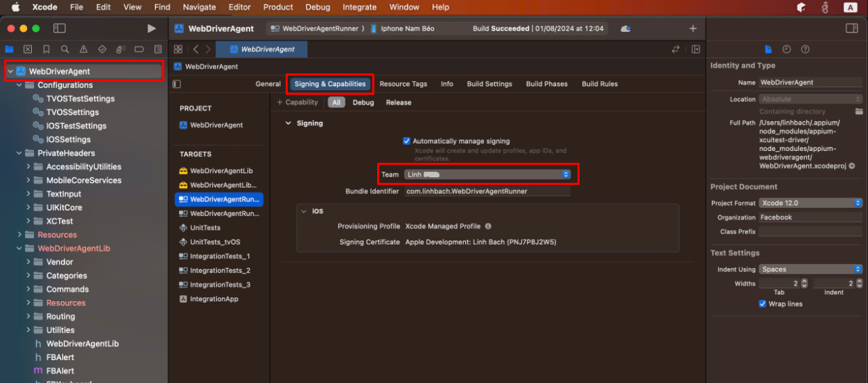Uncheck Automatically manage signing
The image size is (868, 383).
coord(406,141)
